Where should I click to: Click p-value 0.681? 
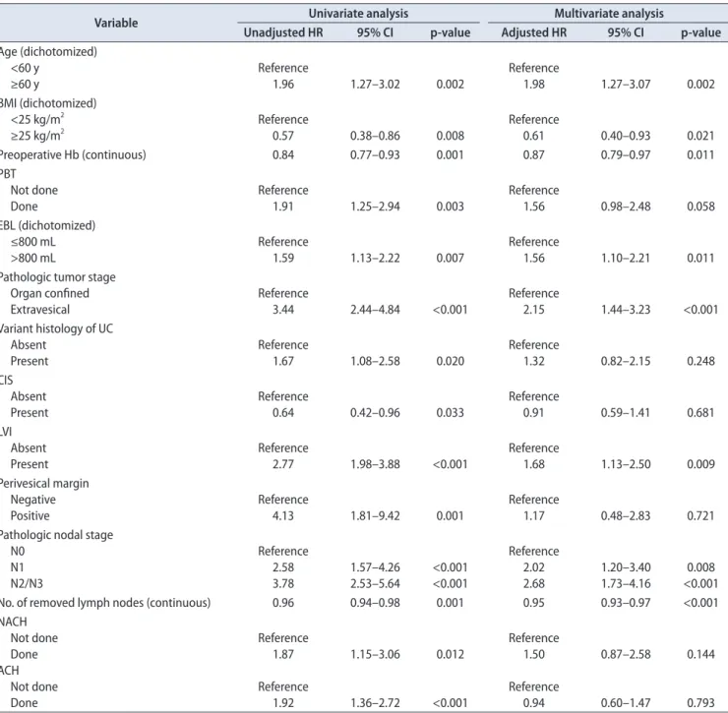(x=700, y=413)
